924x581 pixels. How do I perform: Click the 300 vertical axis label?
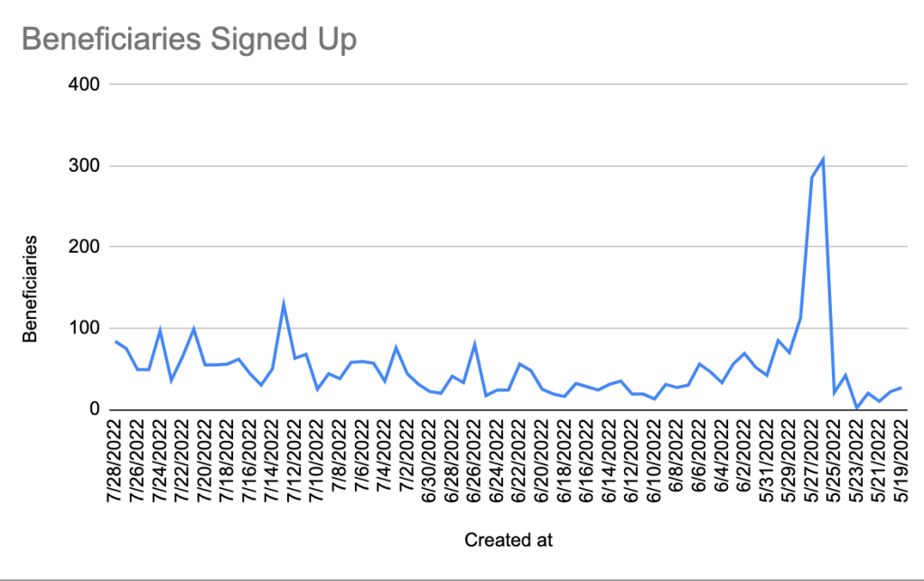point(85,166)
